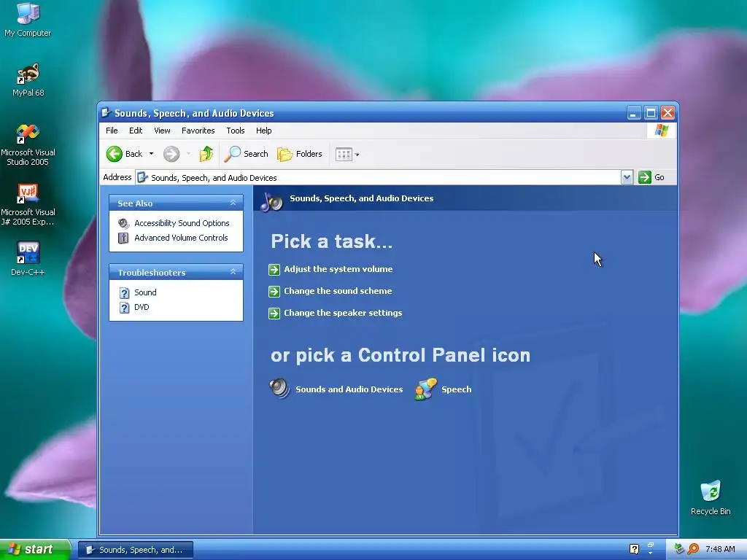Screen dimensions: 747x560
Task: Go up one folder level icon
Action: click(x=206, y=154)
